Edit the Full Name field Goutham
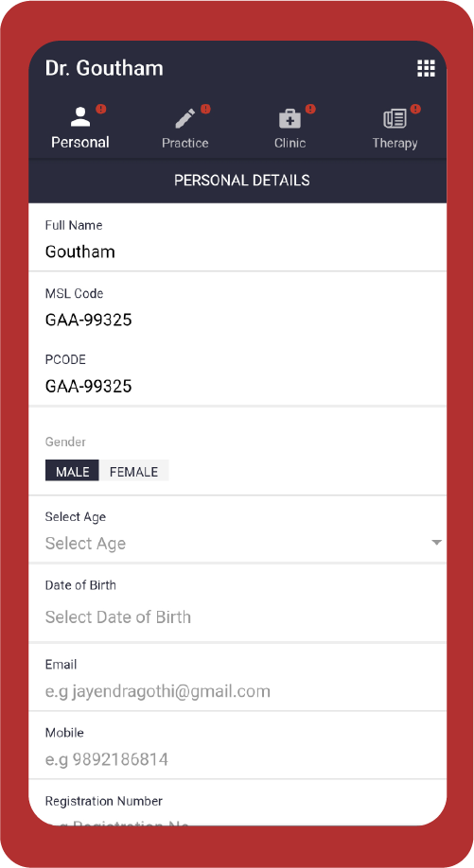The width and height of the screenshot is (474, 868). click(x=237, y=252)
